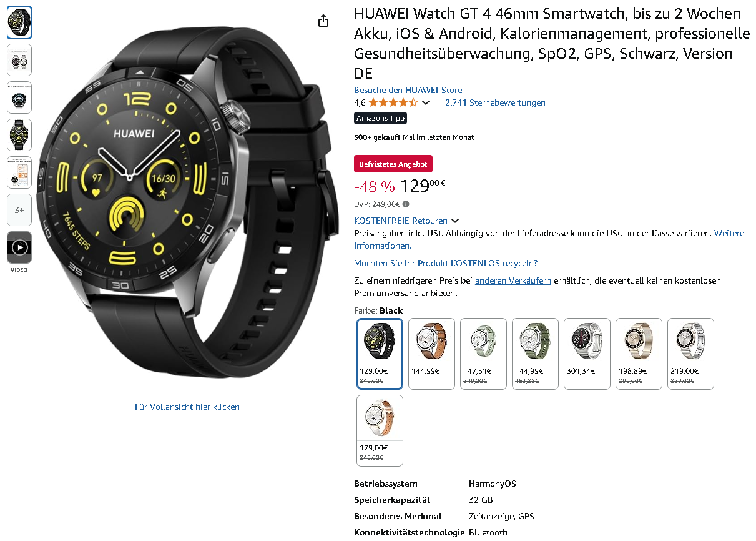Pick the 301,34€ stainless steel variant

tap(587, 354)
